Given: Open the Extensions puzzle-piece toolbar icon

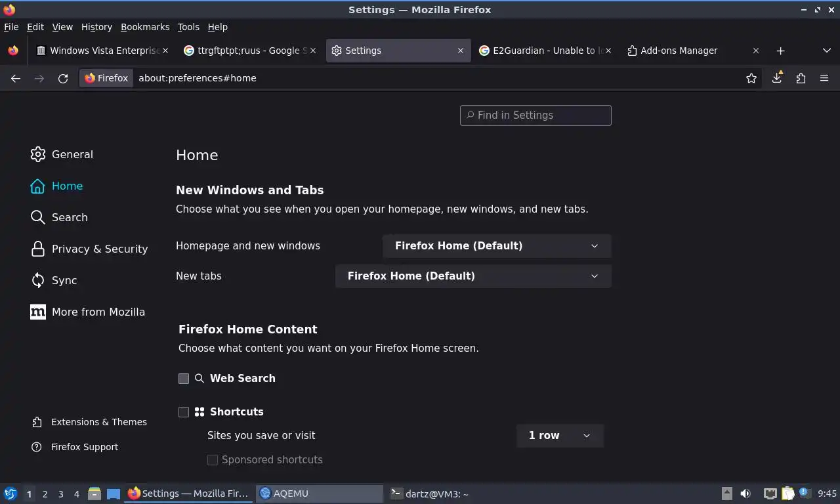Looking at the screenshot, I should [x=801, y=78].
